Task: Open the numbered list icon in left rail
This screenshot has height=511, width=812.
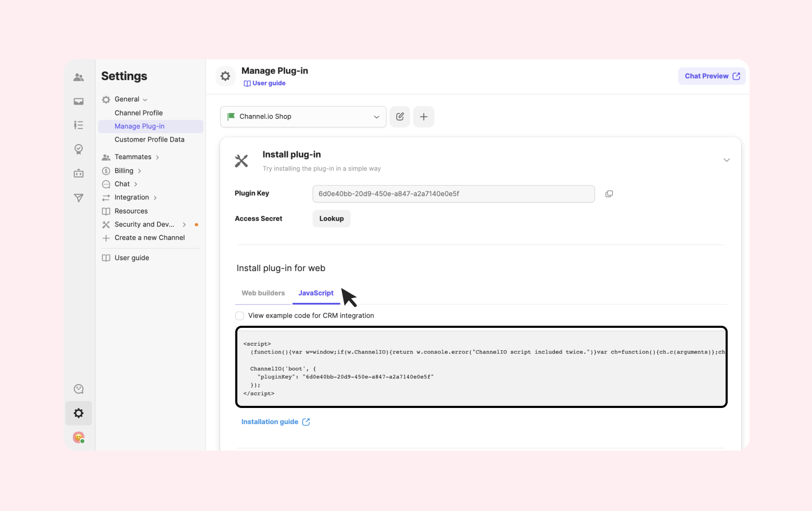Action: point(79,125)
